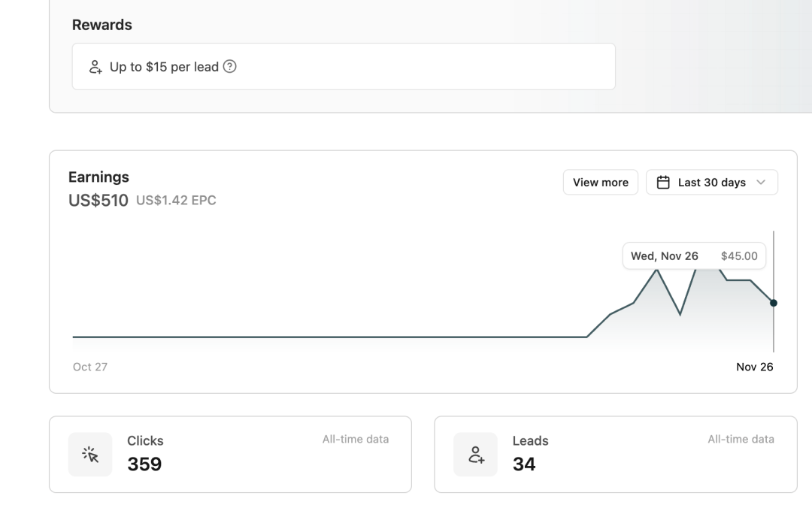812x517 pixels.
Task: Click the Up to $15 per lead reward
Action: tap(344, 67)
